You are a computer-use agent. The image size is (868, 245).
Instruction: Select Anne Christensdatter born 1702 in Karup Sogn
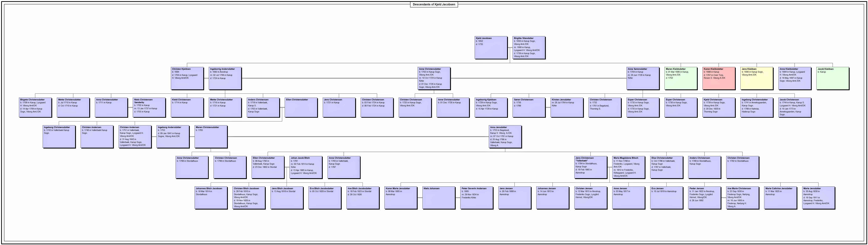coord(434,78)
